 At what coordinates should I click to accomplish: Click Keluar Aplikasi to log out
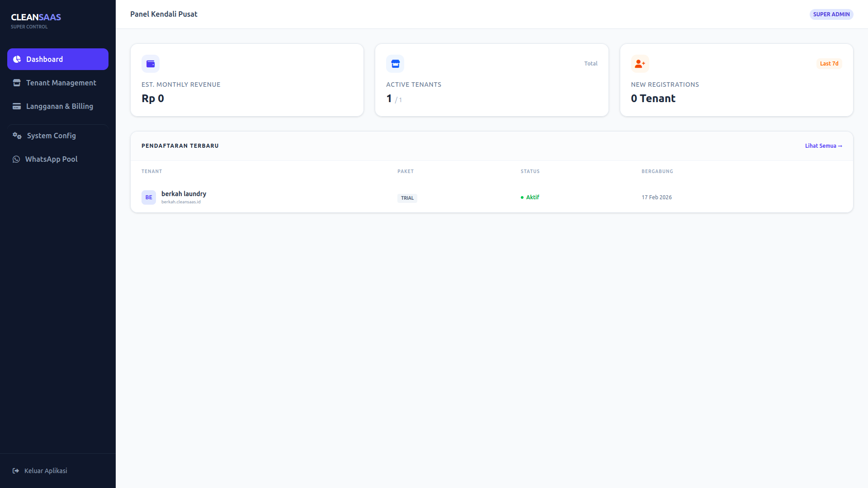coord(46,470)
